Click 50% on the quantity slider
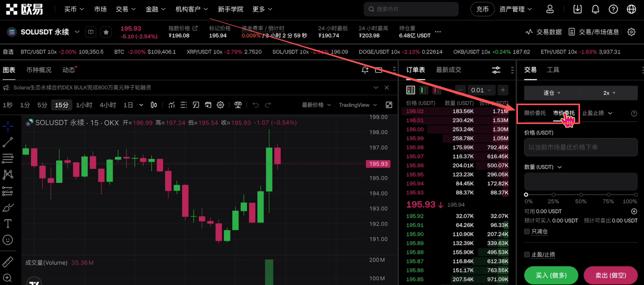The height and width of the screenshot is (285, 644). (x=581, y=195)
